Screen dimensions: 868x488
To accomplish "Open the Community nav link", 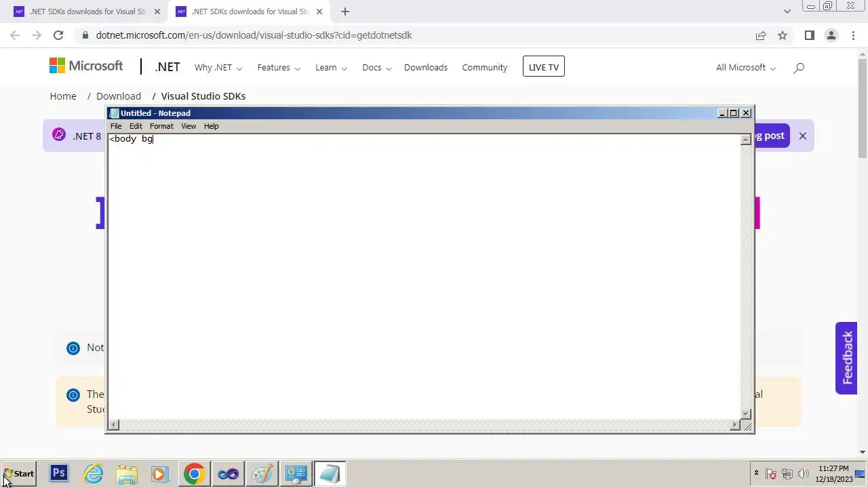I will click(484, 67).
